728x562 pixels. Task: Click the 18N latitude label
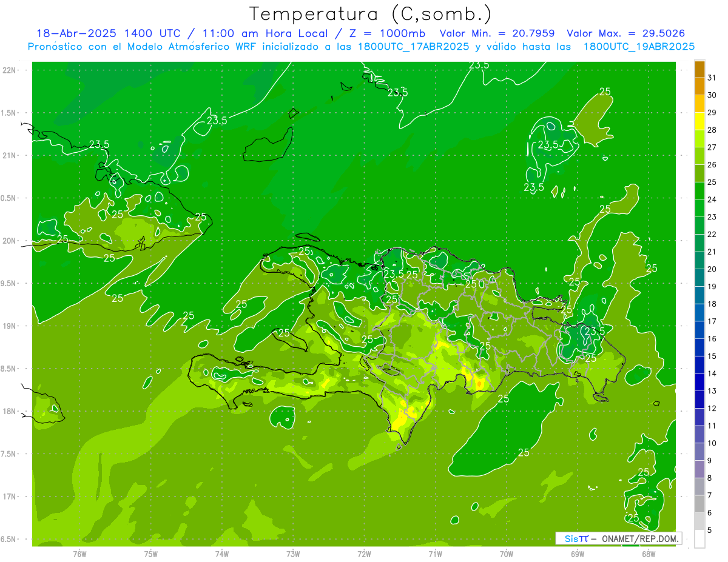pyautogui.click(x=9, y=411)
